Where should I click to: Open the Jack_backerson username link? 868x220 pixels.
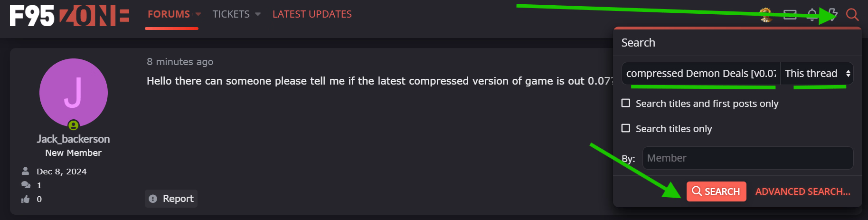point(74,139)
